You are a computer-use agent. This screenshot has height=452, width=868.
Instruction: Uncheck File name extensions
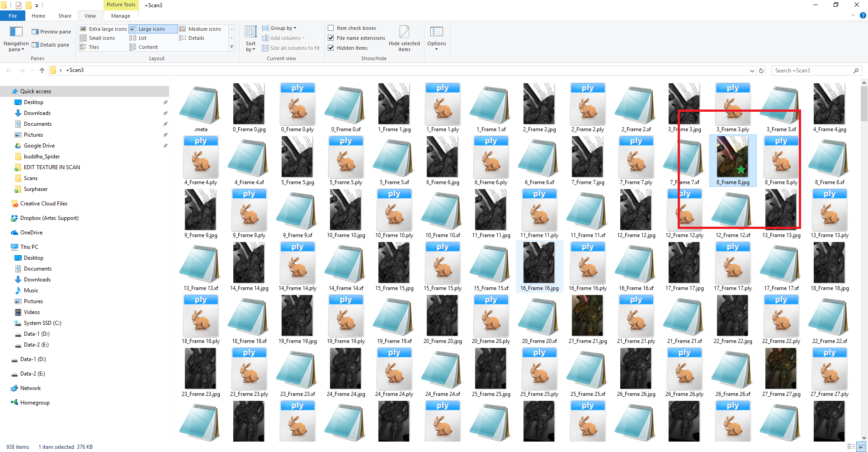tap(331, 38)
